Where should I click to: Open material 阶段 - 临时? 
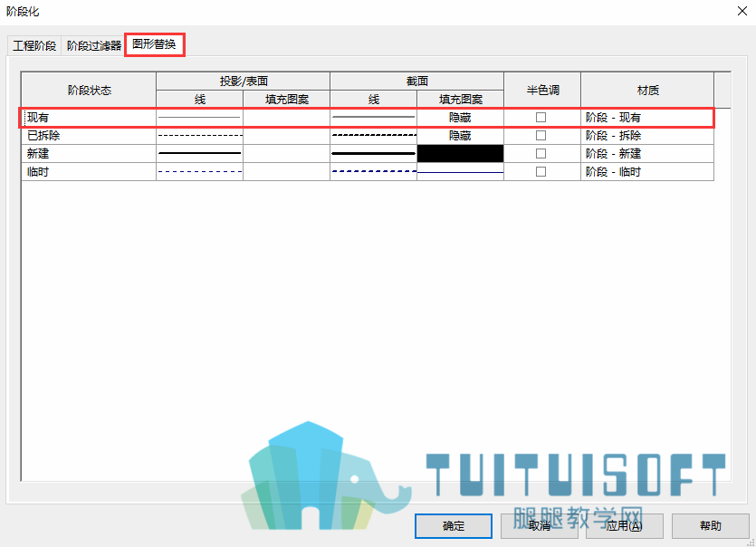[x=647, y=172]
